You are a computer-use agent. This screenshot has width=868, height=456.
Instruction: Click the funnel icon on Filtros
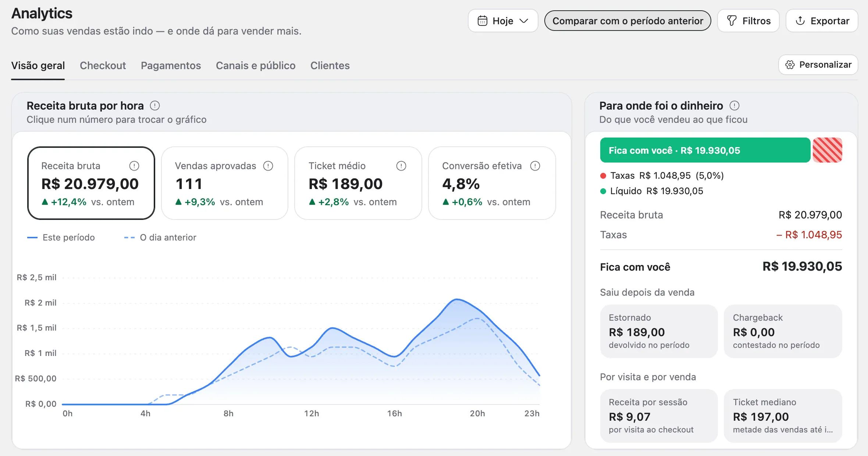click(x=732, y=21)
